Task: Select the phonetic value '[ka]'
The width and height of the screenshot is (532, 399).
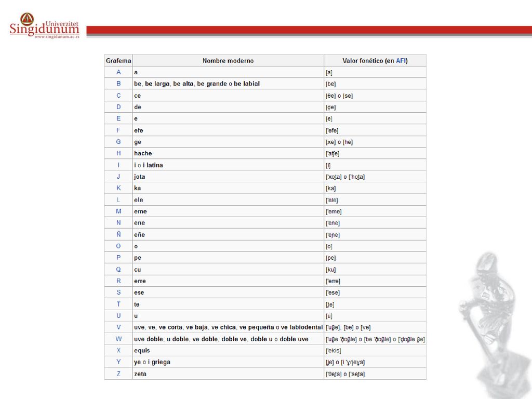Action: 330,188
